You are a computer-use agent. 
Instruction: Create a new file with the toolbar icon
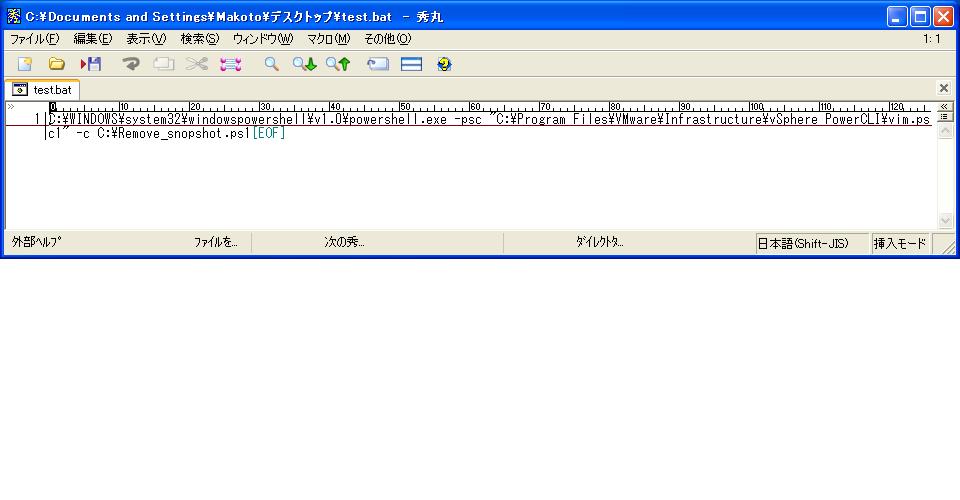tap(24, 64)
